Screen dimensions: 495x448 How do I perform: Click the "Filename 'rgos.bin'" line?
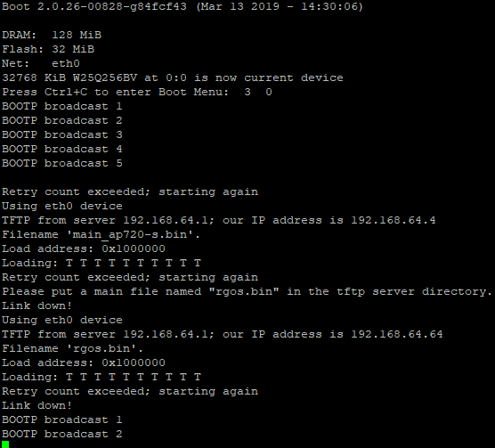tap(73, 348)
